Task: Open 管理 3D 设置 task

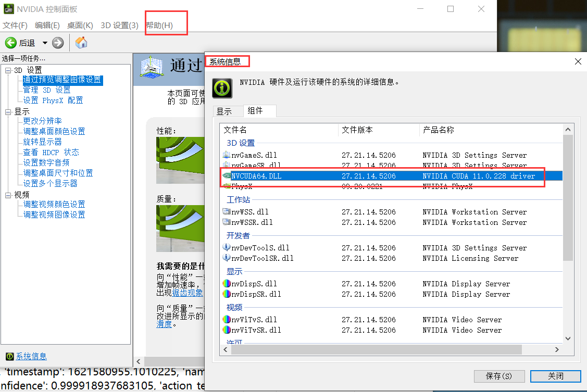Action: coord(47,90)
